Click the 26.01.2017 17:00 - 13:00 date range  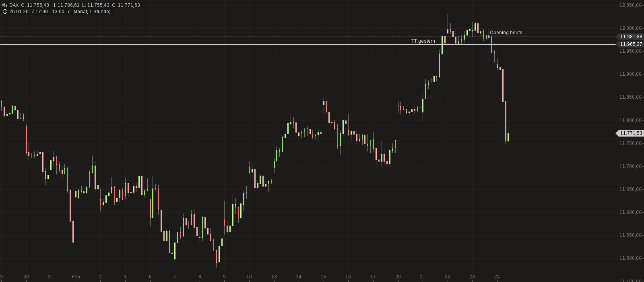tap(37, 12)
